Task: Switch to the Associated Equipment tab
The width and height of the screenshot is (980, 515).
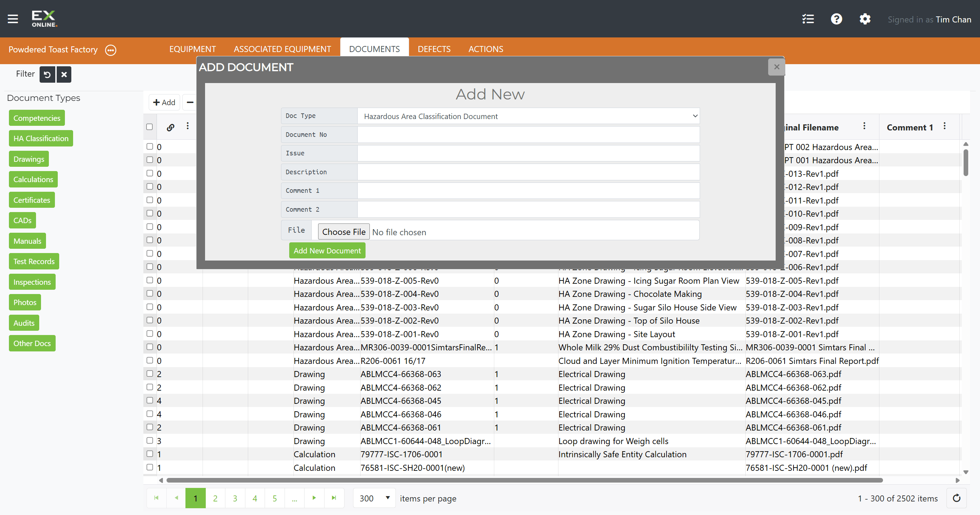Action: (x=282, y=49)
